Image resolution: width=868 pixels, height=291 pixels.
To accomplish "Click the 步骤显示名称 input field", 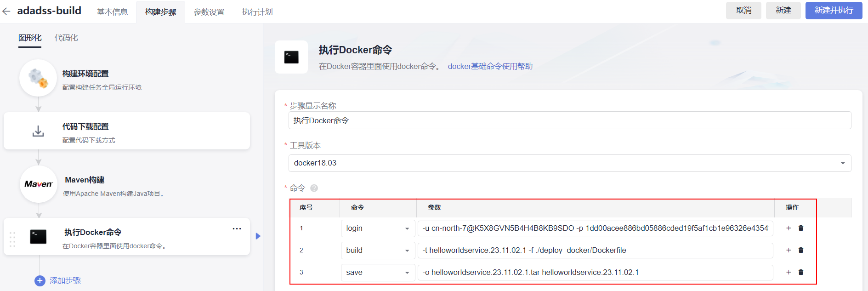I will [x=569, y=120].
